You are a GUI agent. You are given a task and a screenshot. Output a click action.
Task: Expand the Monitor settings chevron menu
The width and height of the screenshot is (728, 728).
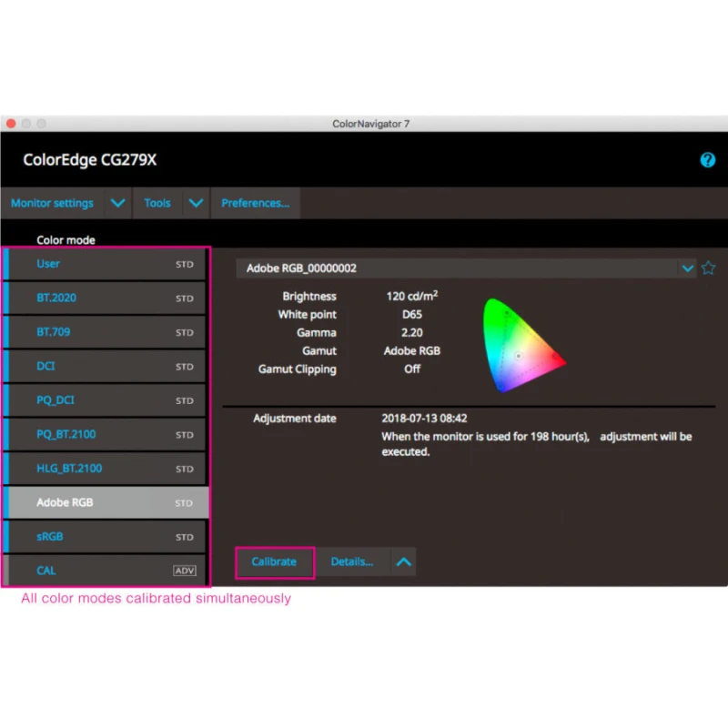pyautogui.click(x=117, y=203)
